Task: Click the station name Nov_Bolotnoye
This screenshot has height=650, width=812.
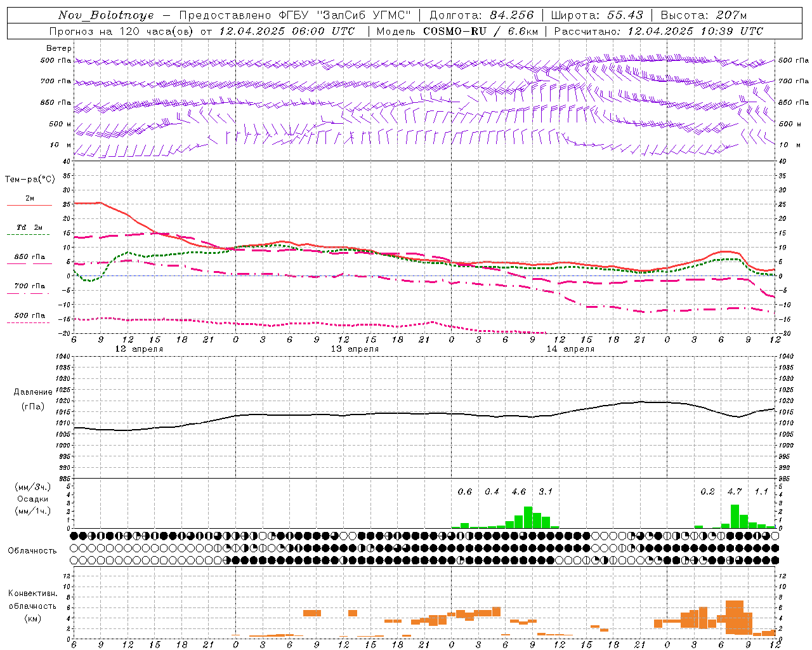Action: (105, 15)
